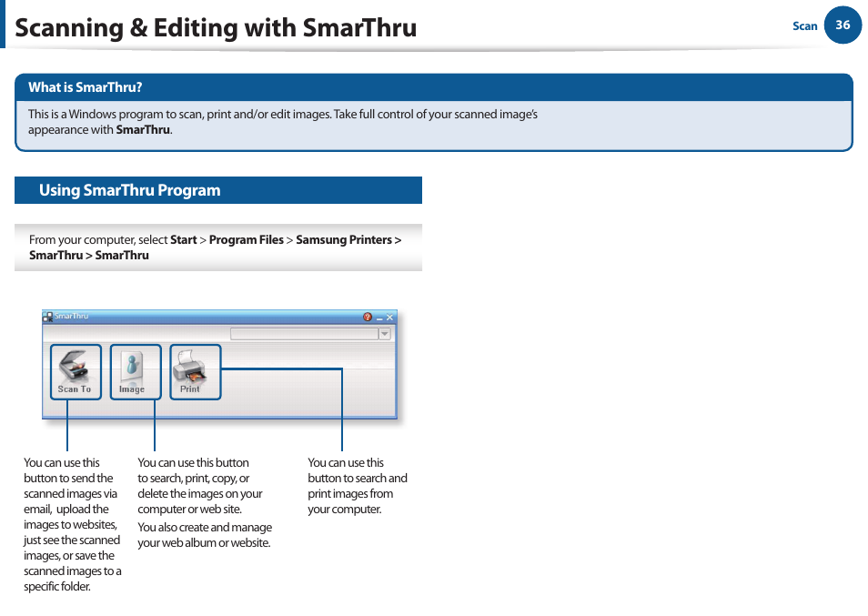This screenshot has height=616, width=868.
Task: Click the page number 36 badge
Action: tap(843, 25)
